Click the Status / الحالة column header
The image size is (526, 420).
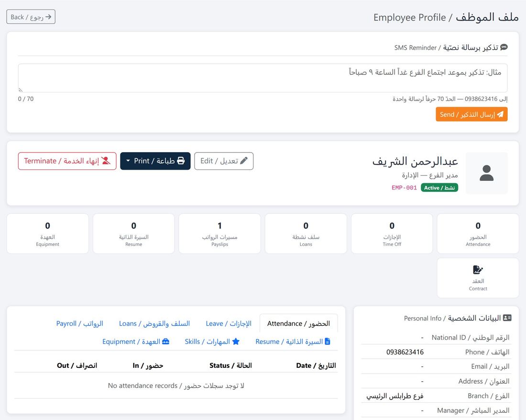pyautogui.click(x=230, y=365)
